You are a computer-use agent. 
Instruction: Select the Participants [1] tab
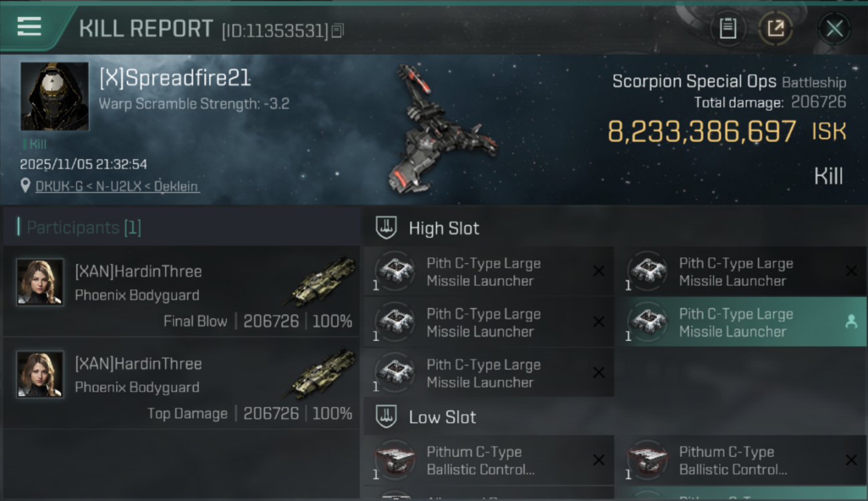click(x=83, y=228)
